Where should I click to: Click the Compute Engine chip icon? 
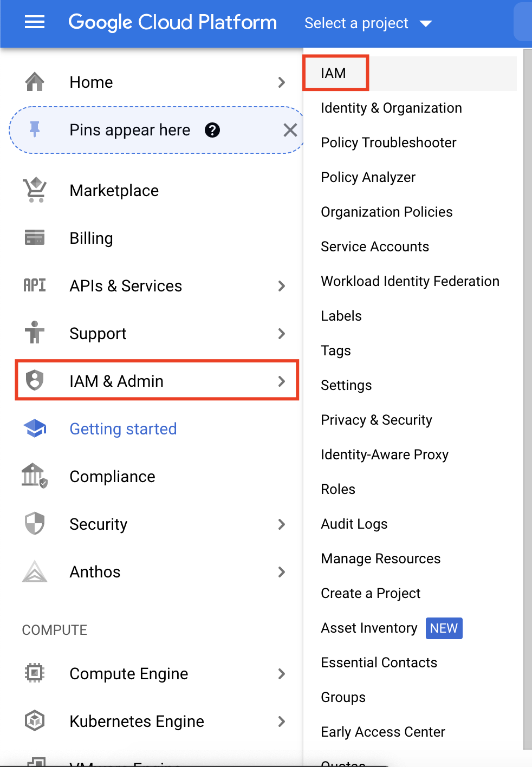pos(35,673)
